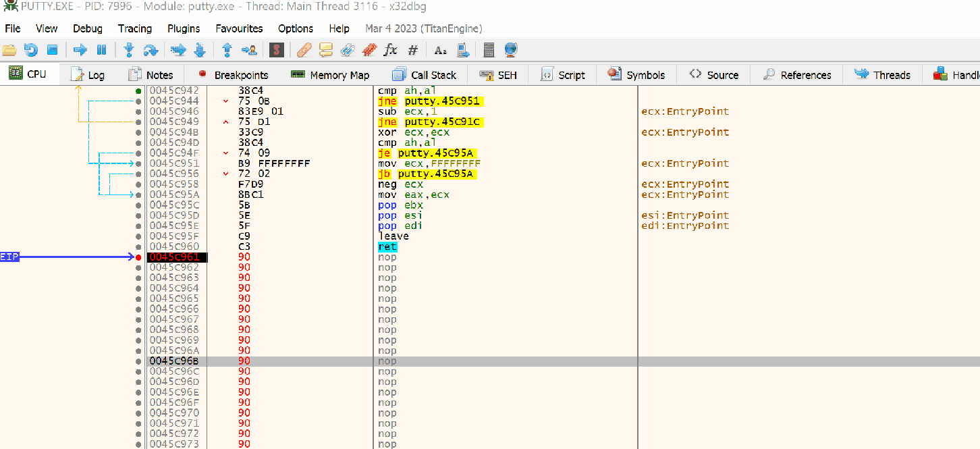The height and width of the screenshot is (449, 980).
Task: Select the mov ecx,FFFFFFFF instruction row
Action: click(432, 163)
